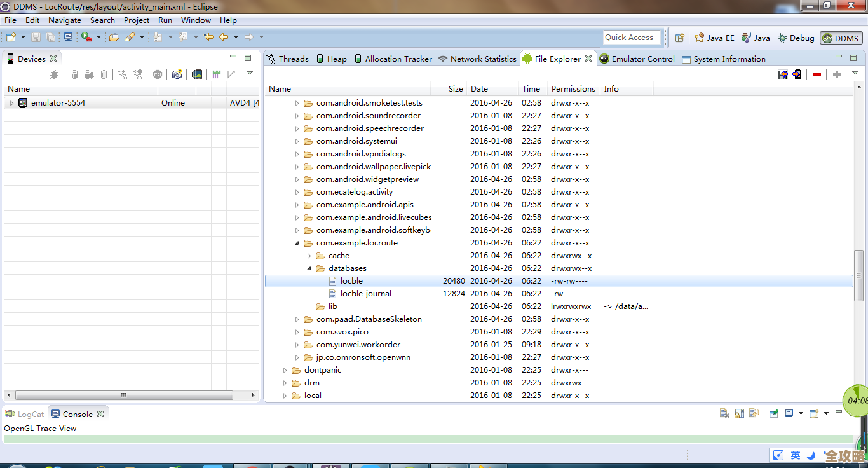Open the Navigate menu
868x468 pixels.
pyautogui.click(x=64, y=20)
